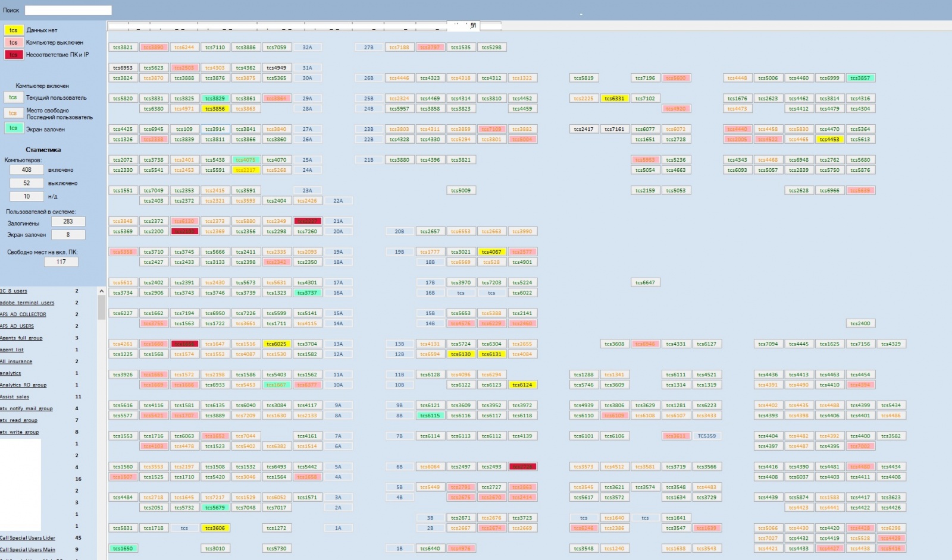Image resolution: width=952 pixels, height=560 pixels.
Task: Click the 'Место свободно' legend swatch
Action: click(13, 113)
